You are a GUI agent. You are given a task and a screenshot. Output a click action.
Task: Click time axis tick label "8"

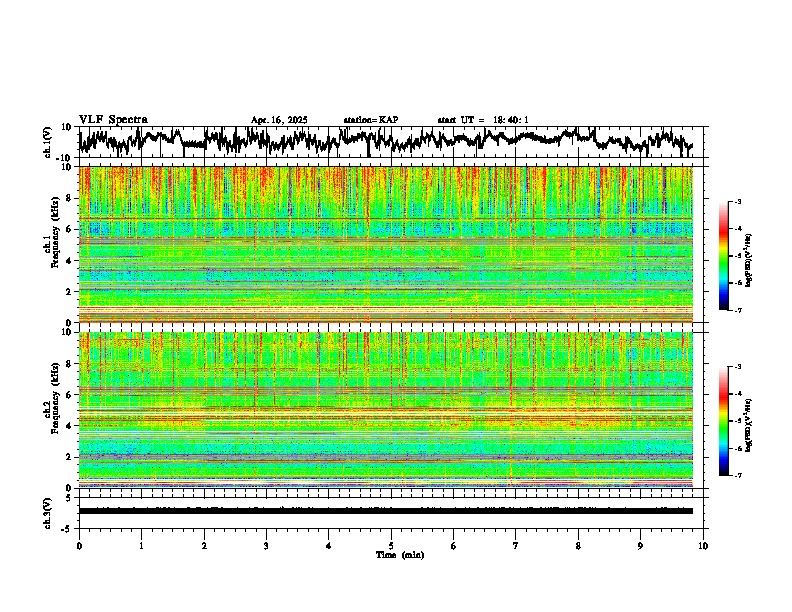tap(578, 546)
